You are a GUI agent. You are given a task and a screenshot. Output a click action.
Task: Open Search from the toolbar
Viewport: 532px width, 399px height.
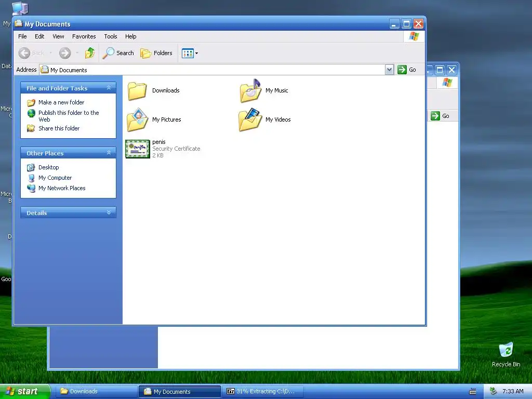[118, 53]
